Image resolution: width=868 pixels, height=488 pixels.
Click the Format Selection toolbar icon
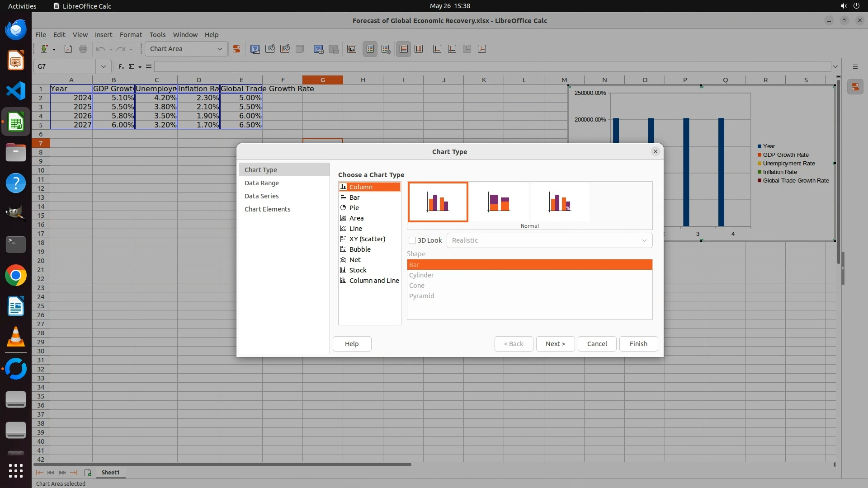[x=236, y=49]
